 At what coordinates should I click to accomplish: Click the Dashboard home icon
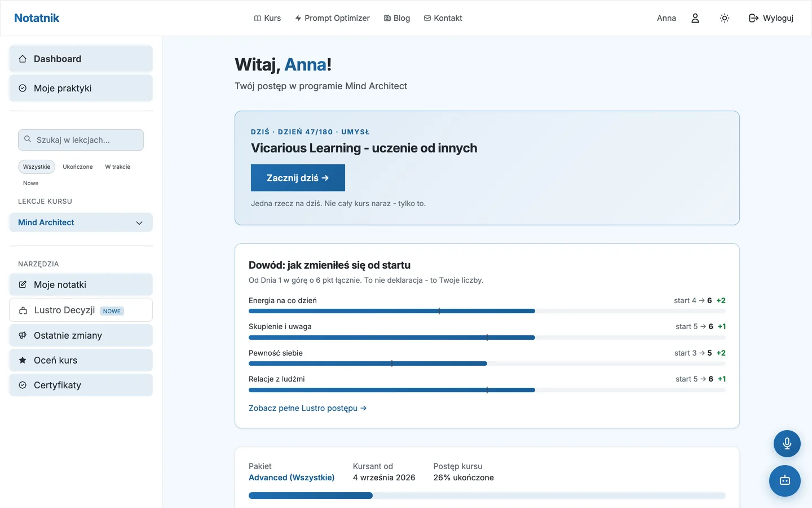[x=23, y=59]
